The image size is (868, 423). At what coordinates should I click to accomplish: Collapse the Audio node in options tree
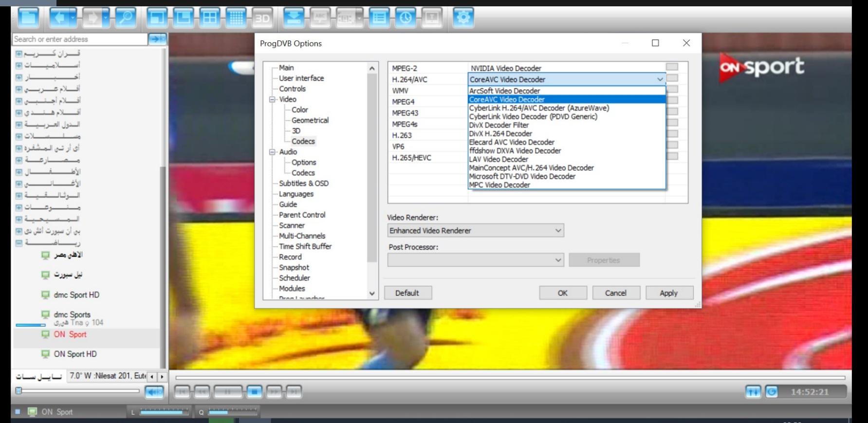(x=272, y=152)
